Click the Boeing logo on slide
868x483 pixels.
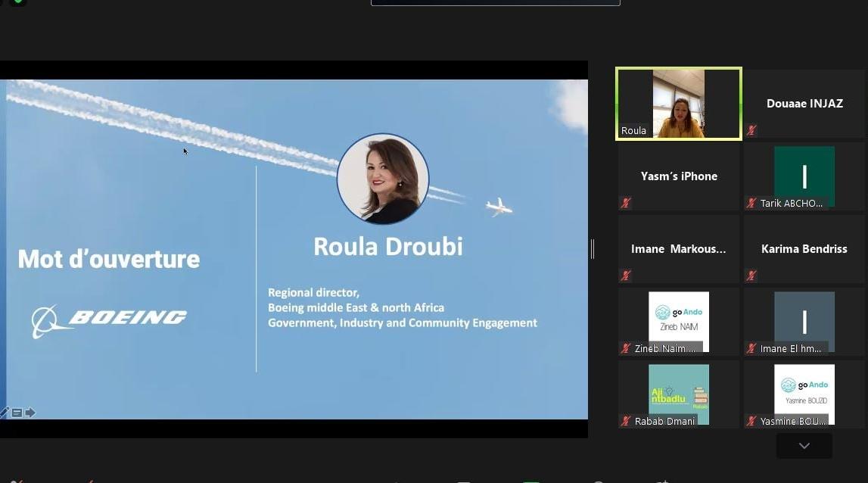tap(109, 321)
